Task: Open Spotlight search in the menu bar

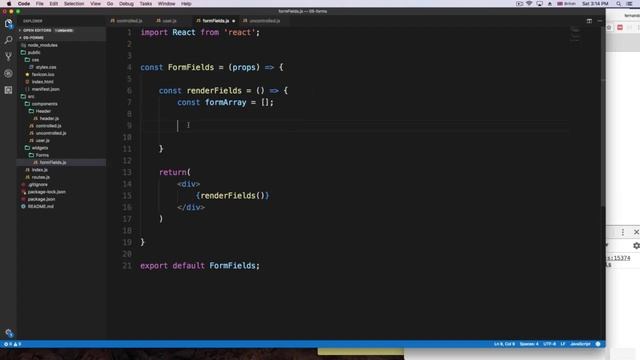Action: [x=618, y=4]
